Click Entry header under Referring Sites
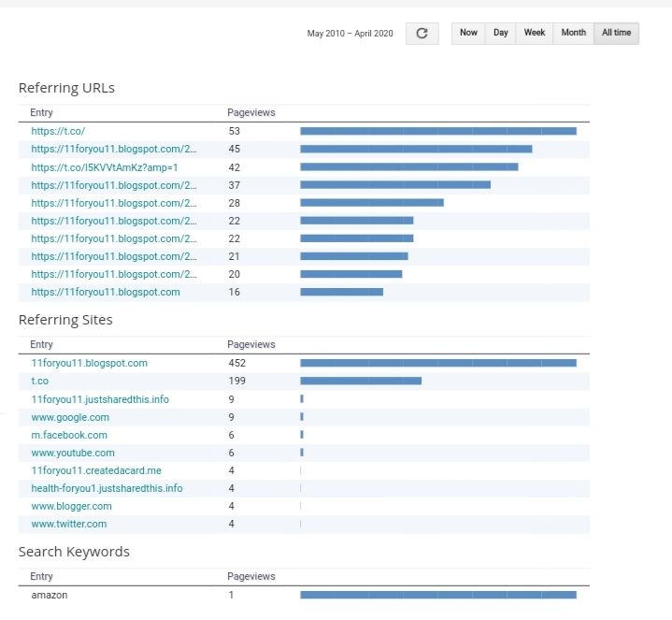672x620 pixels. pos(41,345)
